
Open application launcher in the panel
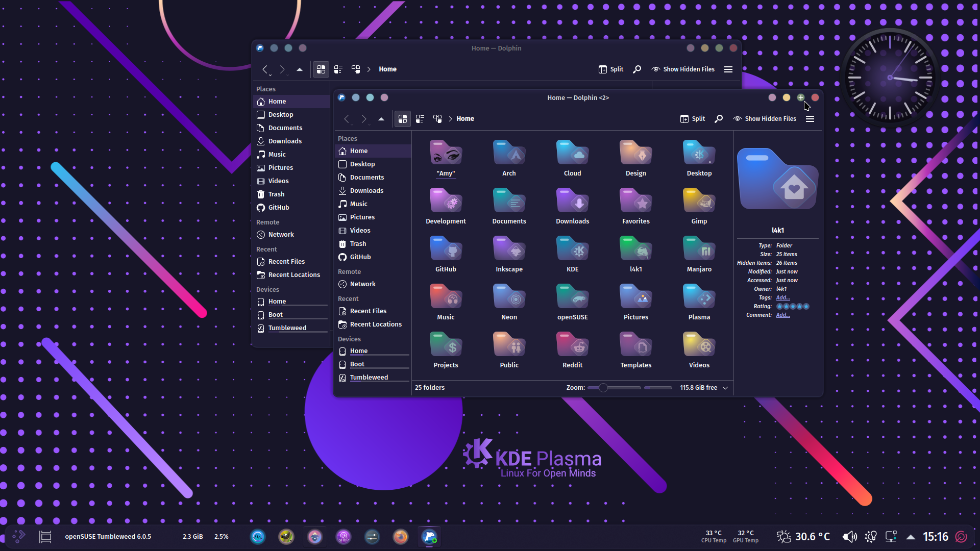[18, 537]
